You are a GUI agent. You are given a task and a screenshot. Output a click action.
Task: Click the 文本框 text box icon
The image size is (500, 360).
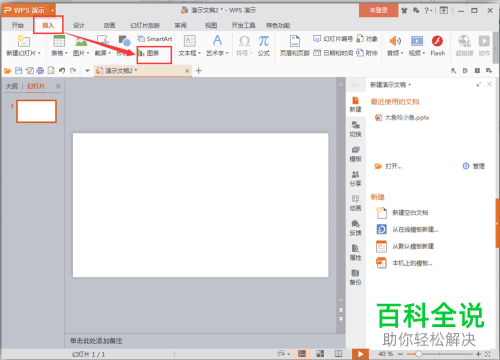click(x=190, y=41)
